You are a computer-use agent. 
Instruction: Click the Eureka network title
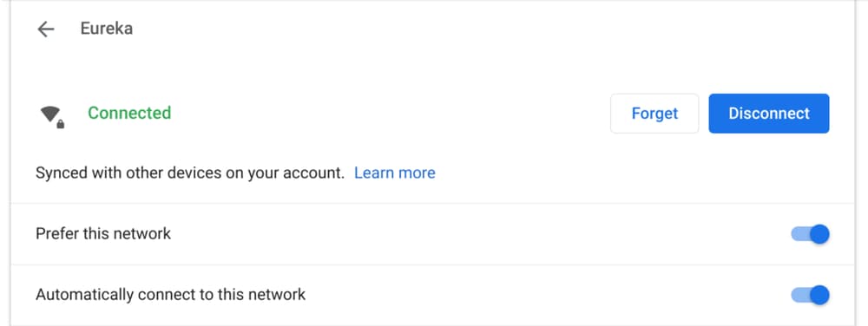[106, 29]
